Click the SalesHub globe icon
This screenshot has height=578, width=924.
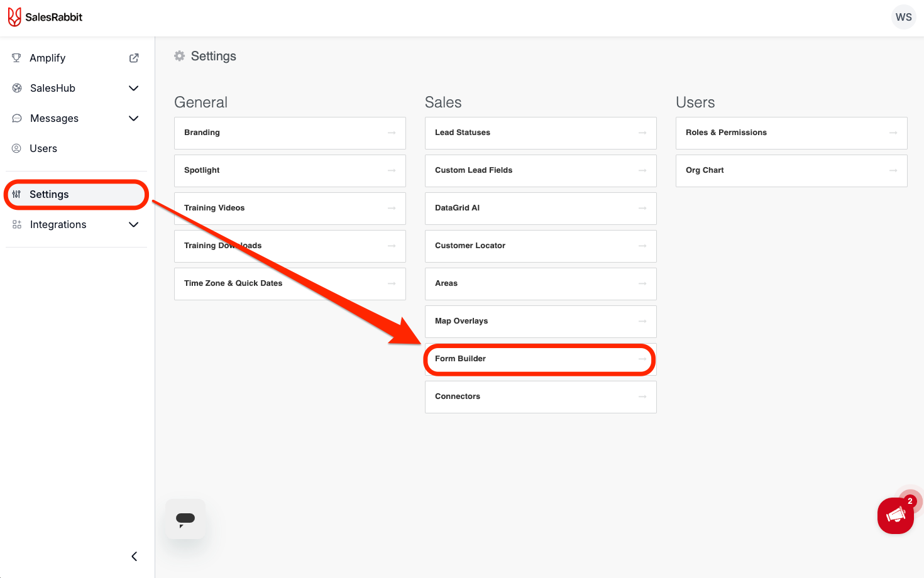[x=17, y=88]
